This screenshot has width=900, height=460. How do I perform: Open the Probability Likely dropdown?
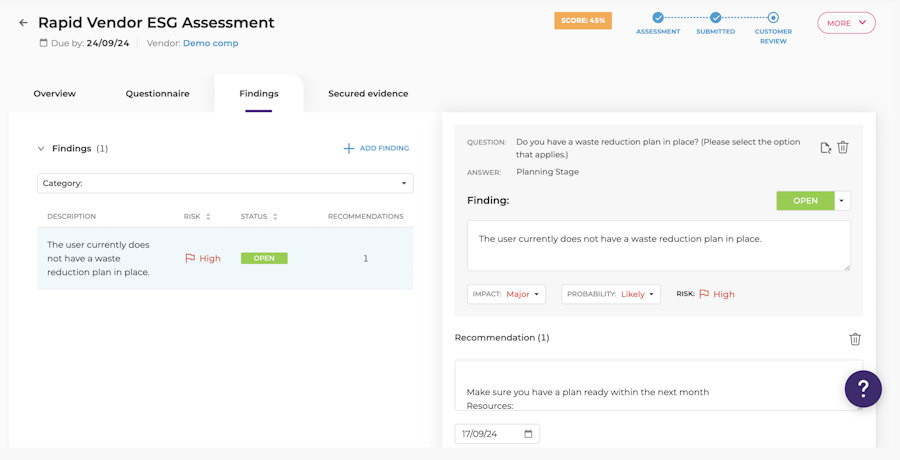tap(611, 294)
